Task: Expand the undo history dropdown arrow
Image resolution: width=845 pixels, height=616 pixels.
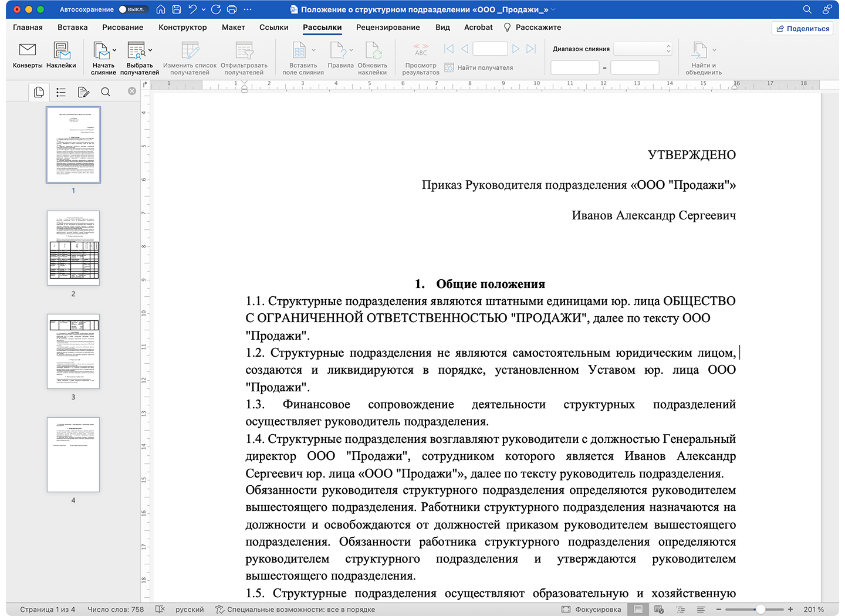Action: click(x=203, y=9)
